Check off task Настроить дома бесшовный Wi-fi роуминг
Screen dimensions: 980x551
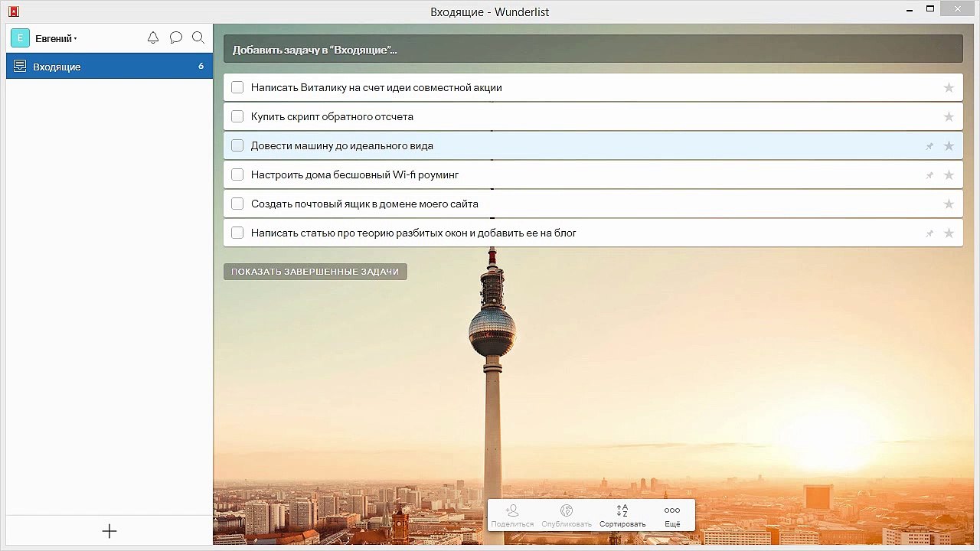coord(237,174)
